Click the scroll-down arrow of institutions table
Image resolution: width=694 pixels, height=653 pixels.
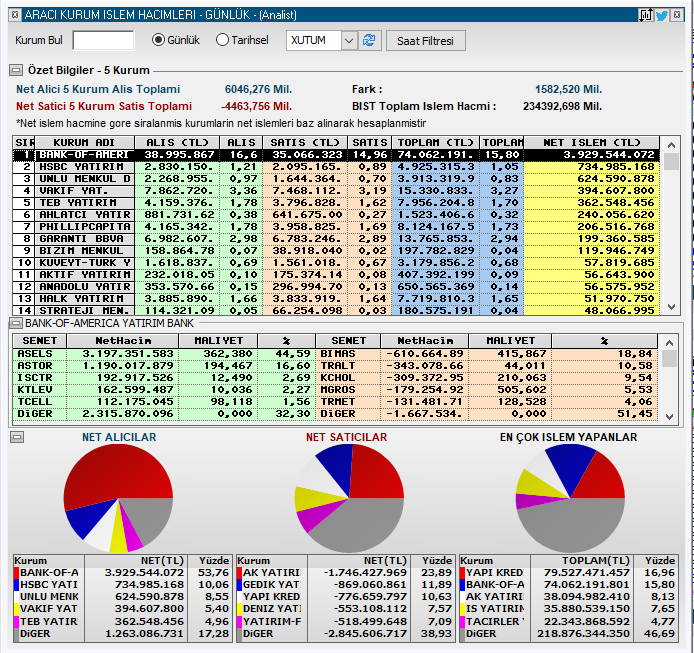tap(671, 306)
